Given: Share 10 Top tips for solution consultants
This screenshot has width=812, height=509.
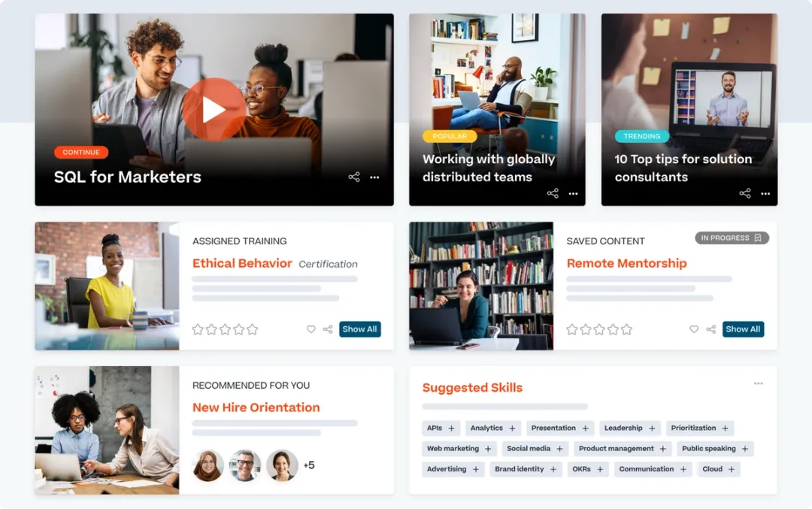Looking at the screenshot, I should 745,193.
